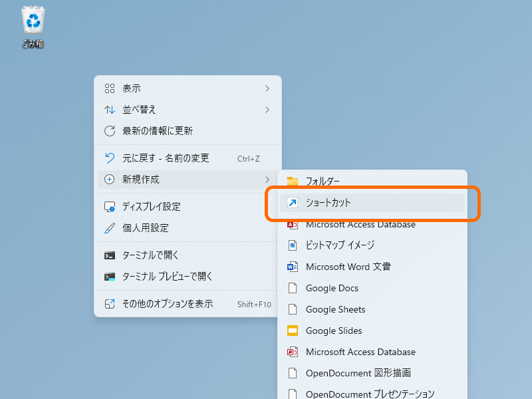This screenshot has height=399, width=532.
Task: Click the ショートカット arrow icon
Action: (294, 203)
